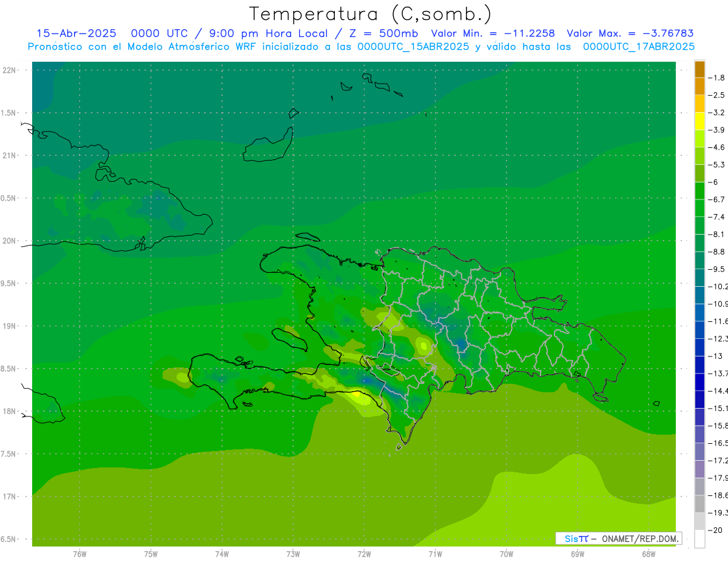
Task: Click the "69W" longitude axis label
Action: (x=578, y=554)
